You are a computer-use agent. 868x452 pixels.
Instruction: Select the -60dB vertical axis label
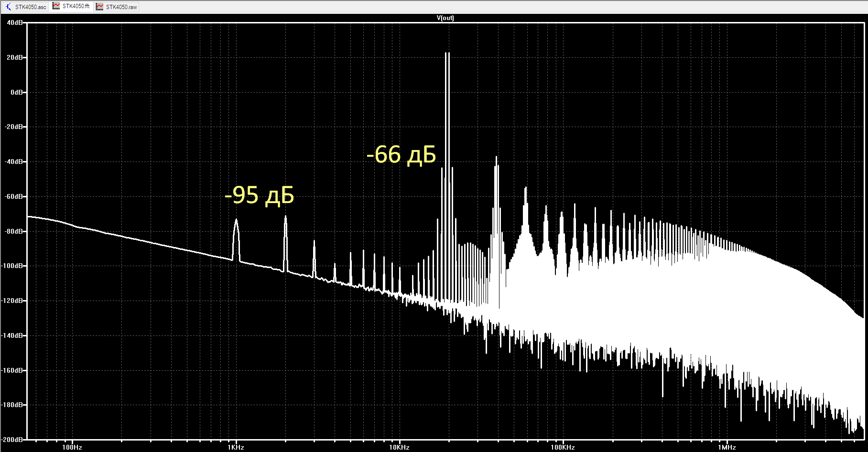click(13, 196)
